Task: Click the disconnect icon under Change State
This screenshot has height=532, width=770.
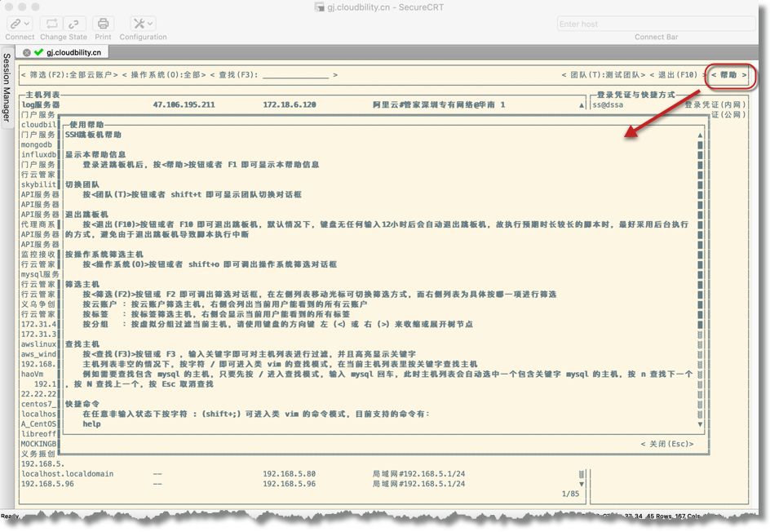Action: click(74, 24)
